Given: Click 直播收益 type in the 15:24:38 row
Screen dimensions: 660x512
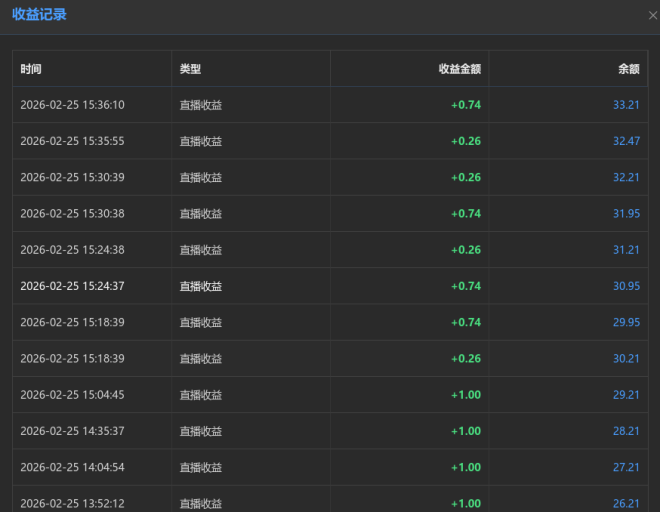Looking at the screenshot, I should click(201, 250).
